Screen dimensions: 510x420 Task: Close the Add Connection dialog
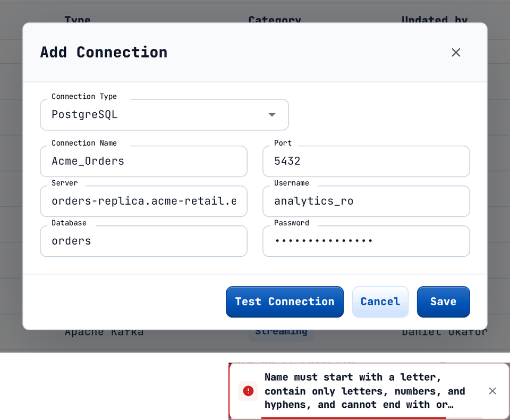456,53
